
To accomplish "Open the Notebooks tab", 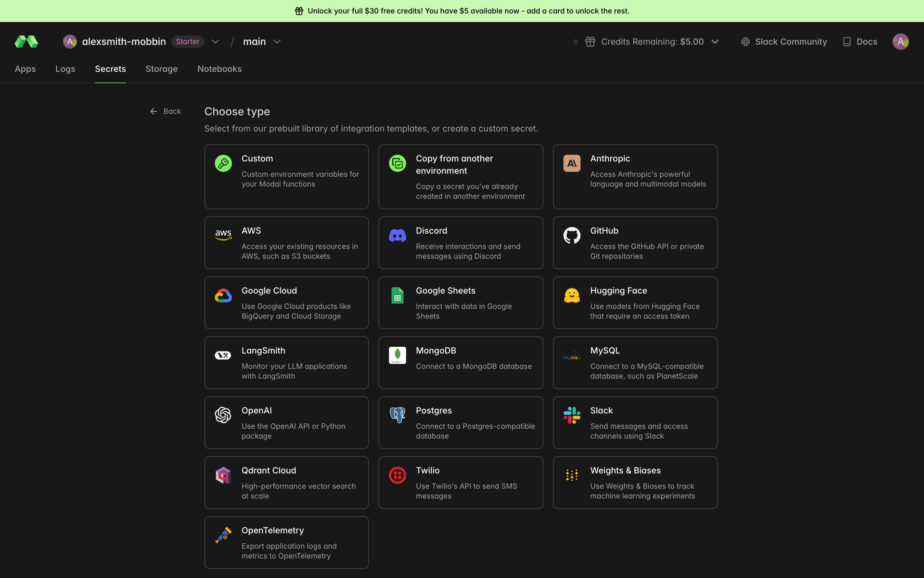I will 219,69.
